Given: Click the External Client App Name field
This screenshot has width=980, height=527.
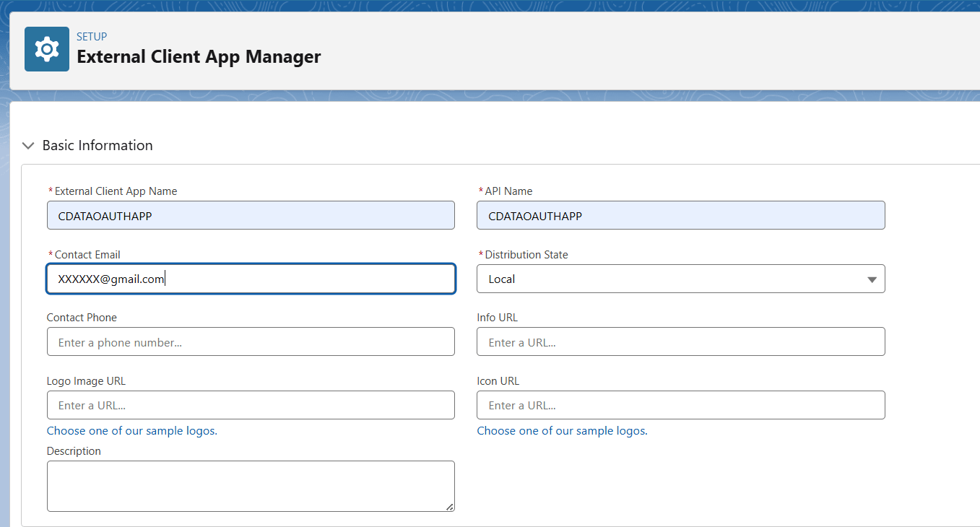Looking at the screenshot, I should [x=251, y=215].
